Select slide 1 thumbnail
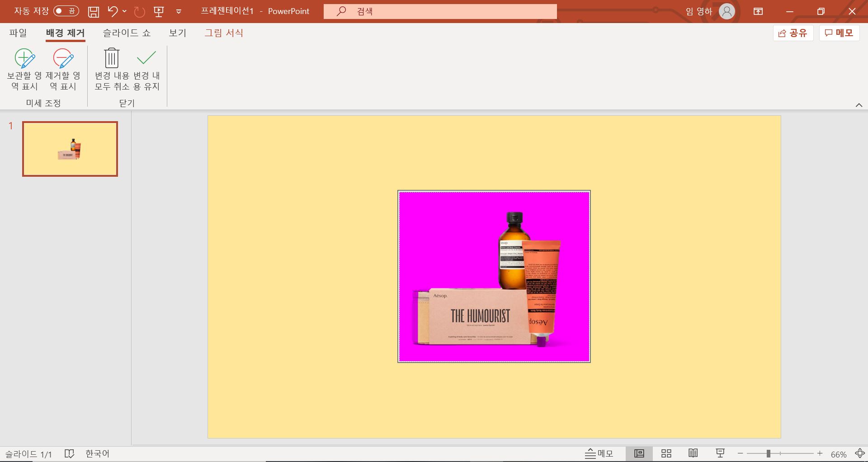 coord(70,149)
